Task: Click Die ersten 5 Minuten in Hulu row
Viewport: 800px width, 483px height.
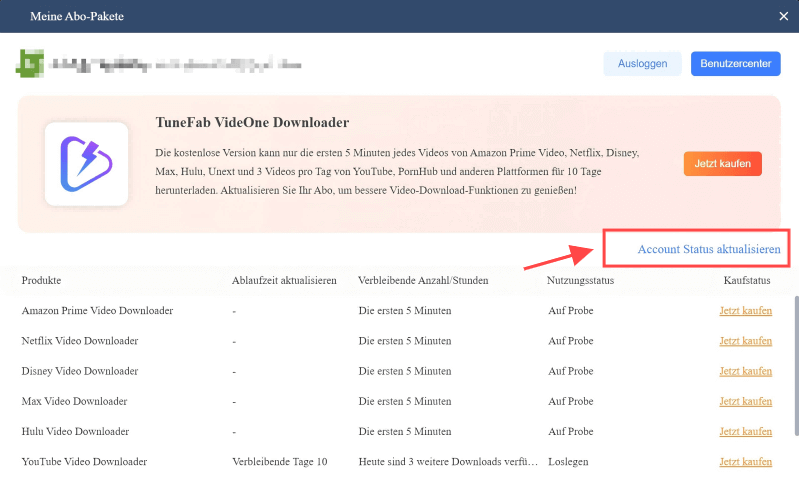Action: pyautogui.click(x=405, y=431)
